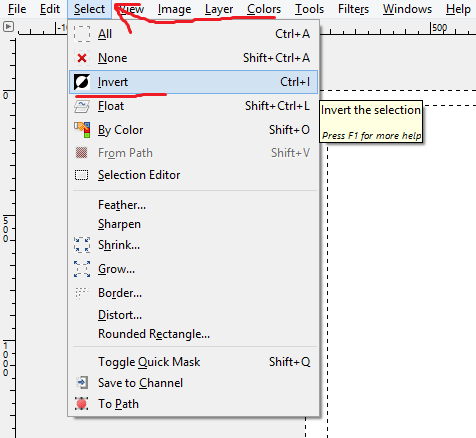
Task: Open the Image menu
Action: tap(174, 9)
